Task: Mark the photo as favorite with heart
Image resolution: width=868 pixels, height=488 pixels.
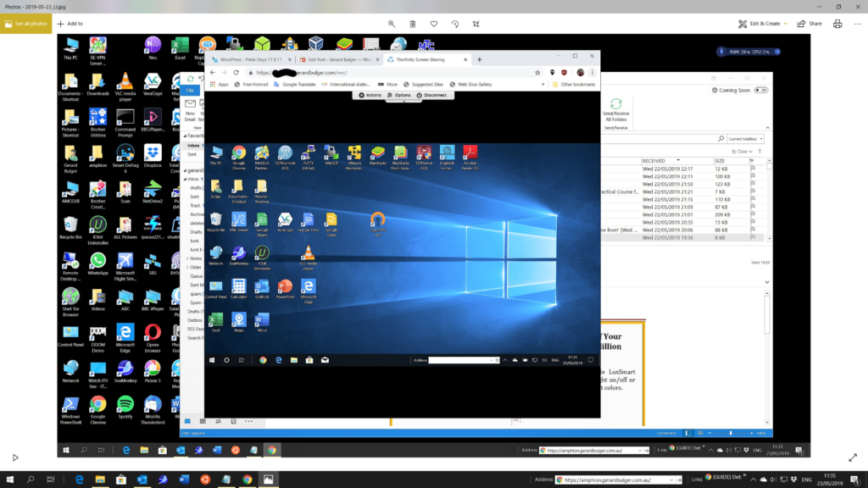Action: pyautogui.click(x=434, y=24)
